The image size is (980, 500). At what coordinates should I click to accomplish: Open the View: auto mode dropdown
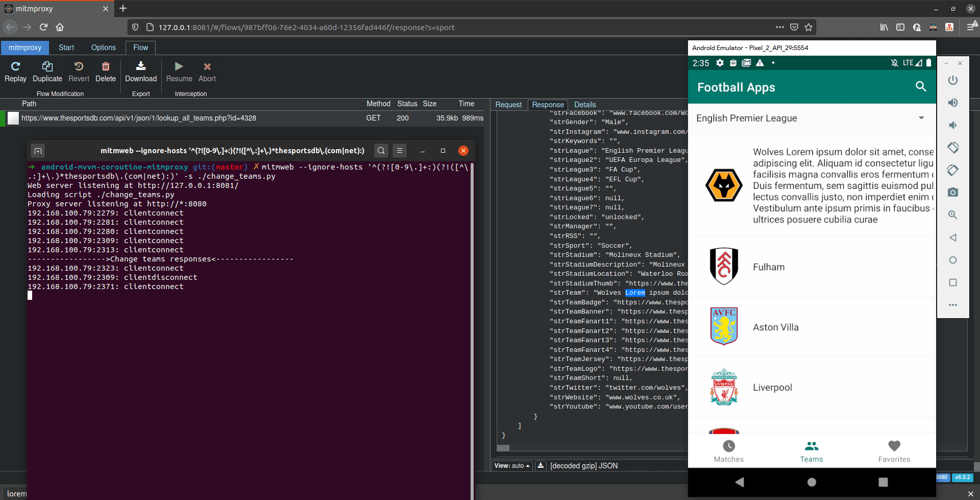point(511,466)
